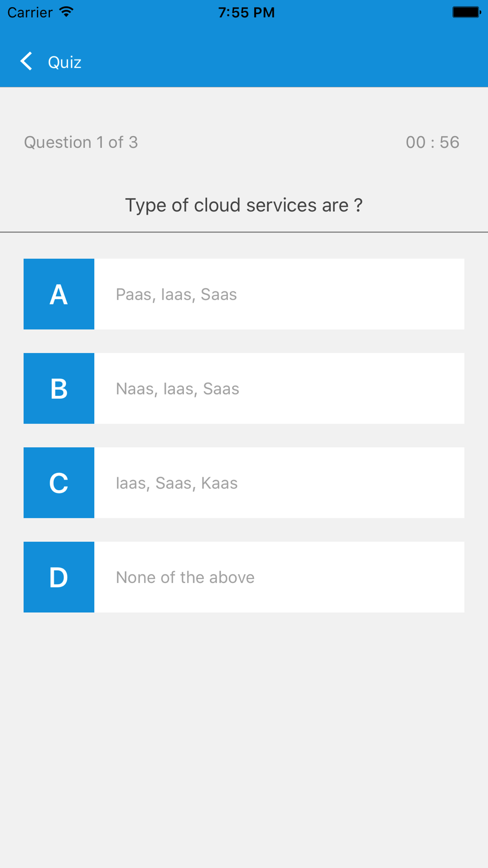Tap the Wi-Fi status icon
This screenshot has height=868, width=488.
66,12
